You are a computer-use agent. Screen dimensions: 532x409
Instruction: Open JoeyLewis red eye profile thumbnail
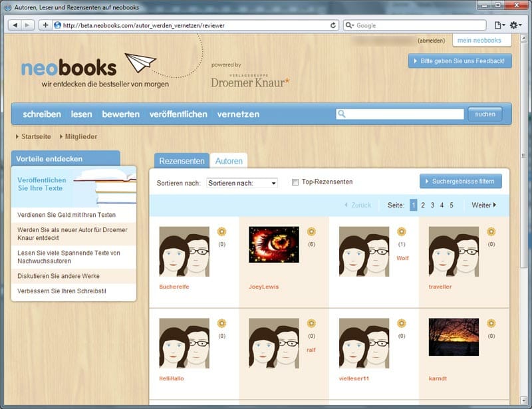[x=273, y=245]
